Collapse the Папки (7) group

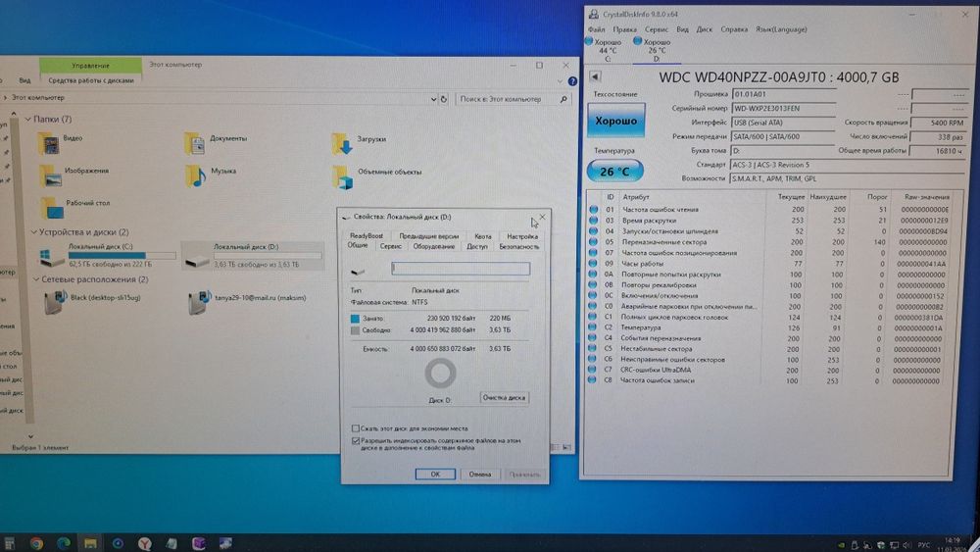[28, 119]
